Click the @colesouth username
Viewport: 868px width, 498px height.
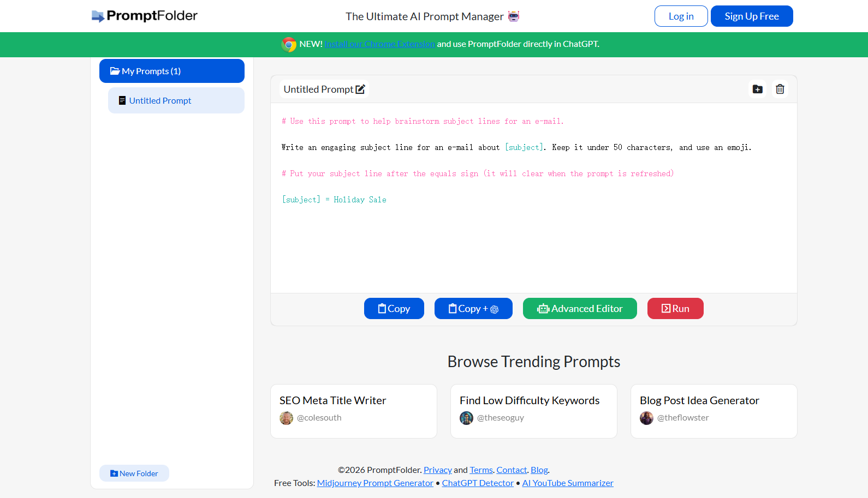point(319,418)
